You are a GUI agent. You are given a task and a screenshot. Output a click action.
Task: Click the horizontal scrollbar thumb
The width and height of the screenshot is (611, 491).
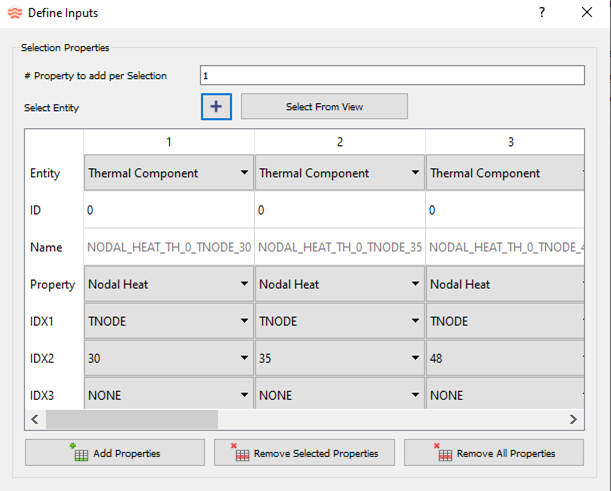(130, 419)
